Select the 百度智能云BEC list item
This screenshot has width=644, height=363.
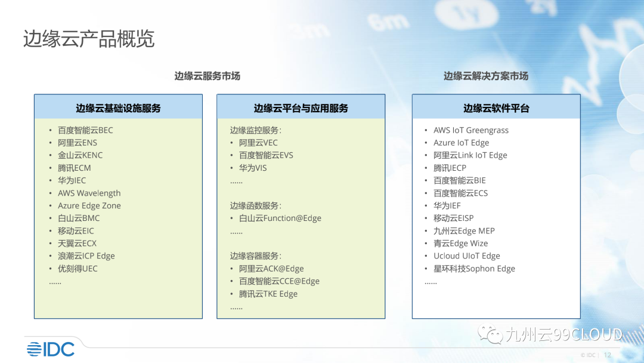click(x=85, y=130)
